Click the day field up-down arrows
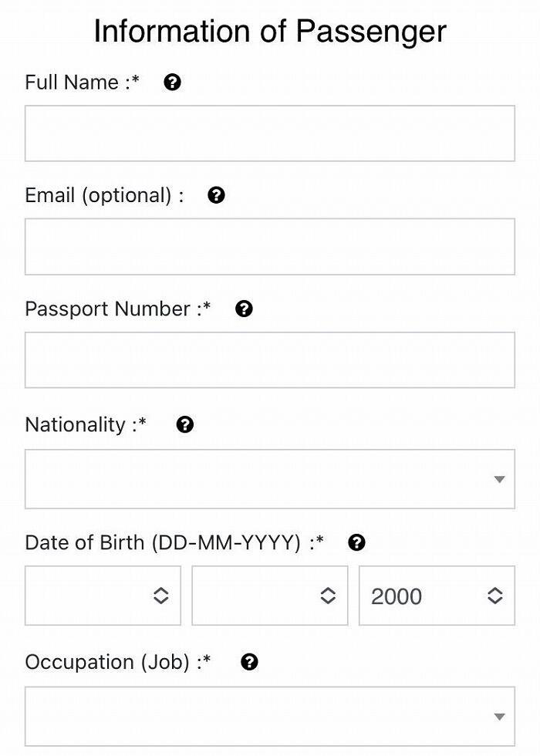Image resolution: width=540 pixels, height=756 pixels. (161, 596)
